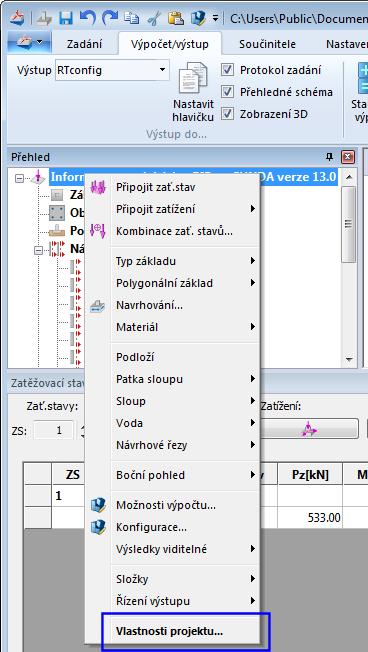Click the Zatížení load icon button

pyautogui.click(x=309, y=429)
